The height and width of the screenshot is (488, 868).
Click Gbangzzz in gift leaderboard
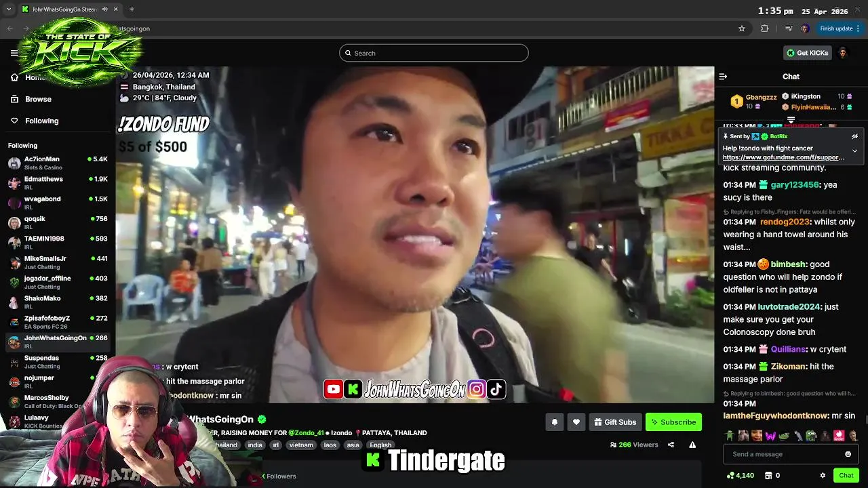pyautogui.click(x=762, y=98)
